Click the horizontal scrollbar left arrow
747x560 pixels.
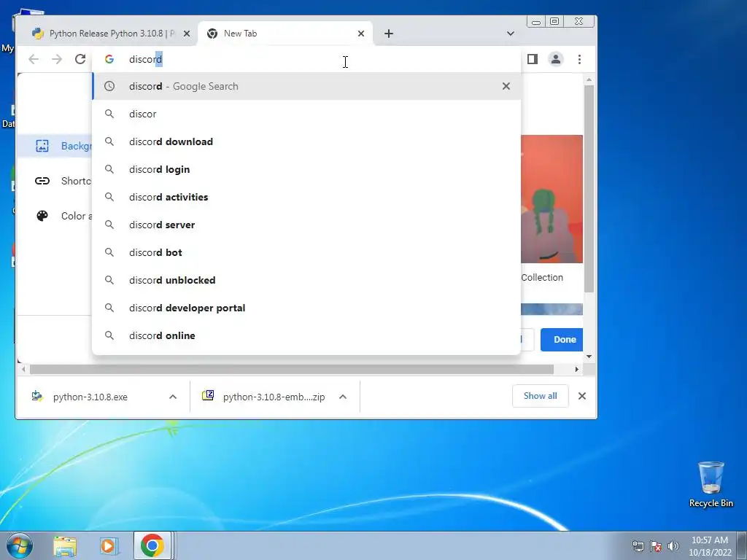point(23,369)
